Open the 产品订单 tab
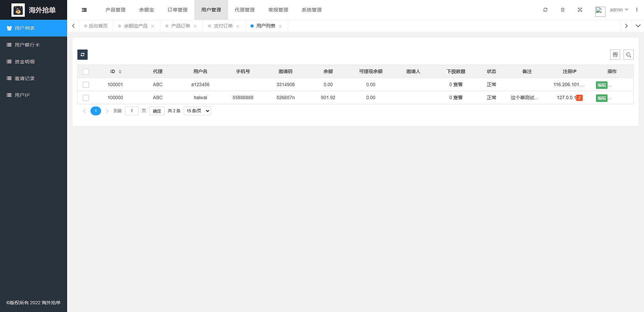Viewport: 644px width, 312px height. (180, 26)
